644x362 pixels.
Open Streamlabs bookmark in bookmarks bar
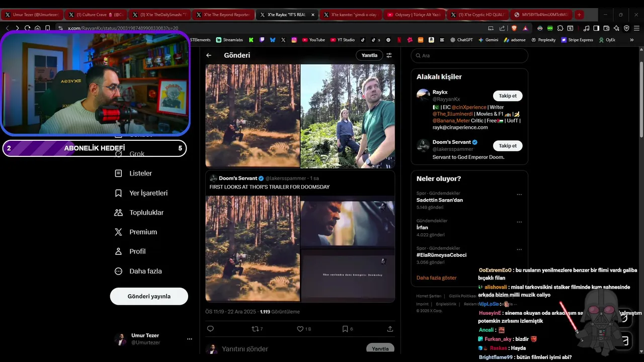coord(229,40)
